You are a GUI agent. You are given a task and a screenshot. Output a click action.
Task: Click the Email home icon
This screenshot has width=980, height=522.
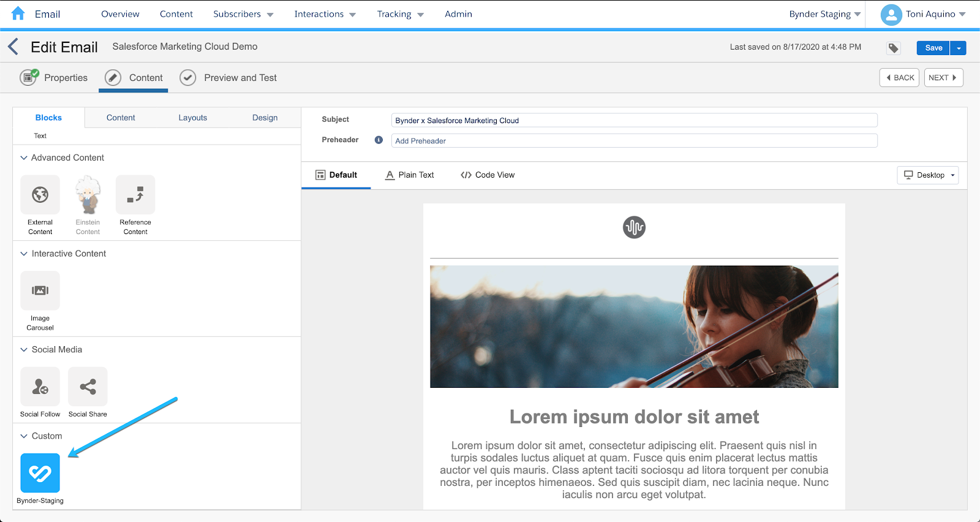[x=18, y=13]
